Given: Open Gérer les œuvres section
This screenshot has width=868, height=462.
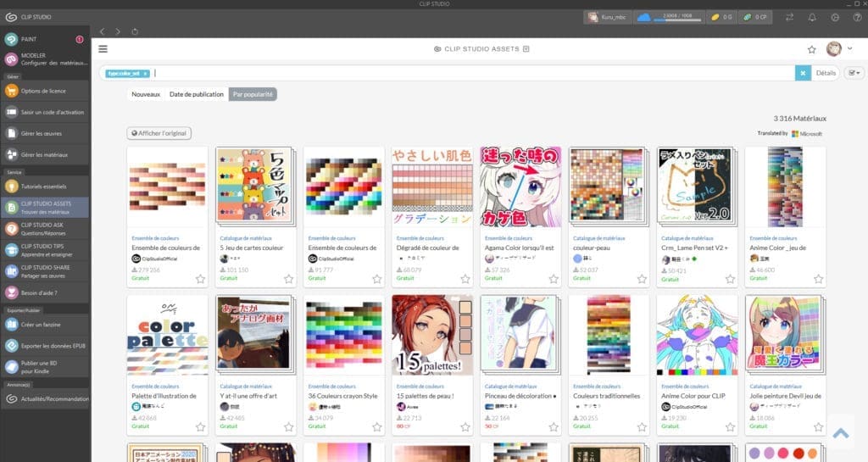Looking at the screenshot, I should (44, 133).
